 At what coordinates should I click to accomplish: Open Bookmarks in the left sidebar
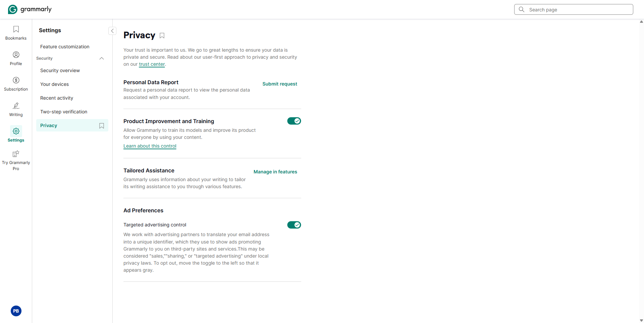coord(16,33)
